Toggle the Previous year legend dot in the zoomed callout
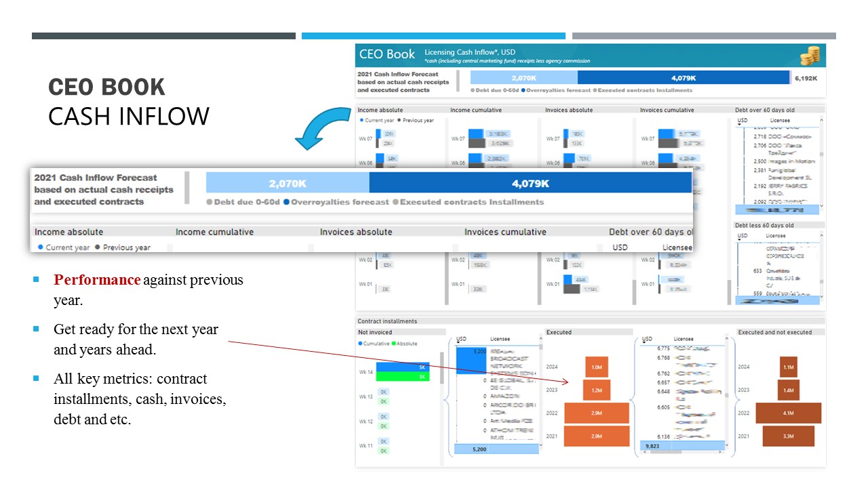 (x=98, y=247)
